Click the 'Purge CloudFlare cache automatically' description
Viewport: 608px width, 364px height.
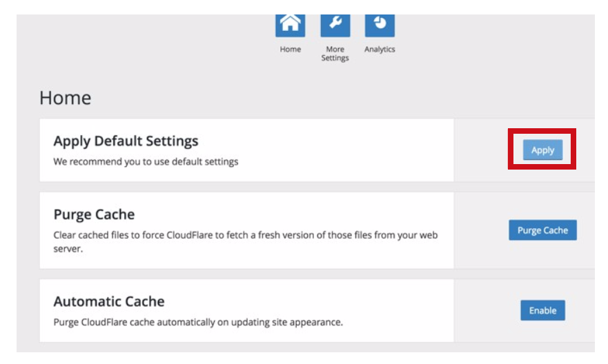click(198, 322)
